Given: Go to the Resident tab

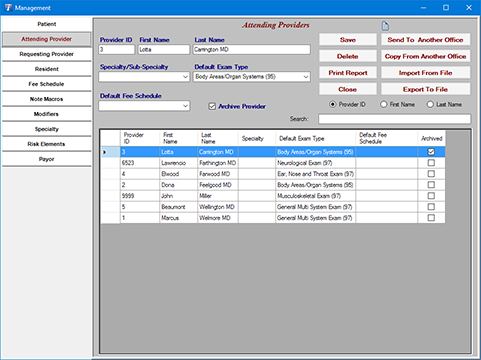Looking at the screenshot, I should coord(47,69).
